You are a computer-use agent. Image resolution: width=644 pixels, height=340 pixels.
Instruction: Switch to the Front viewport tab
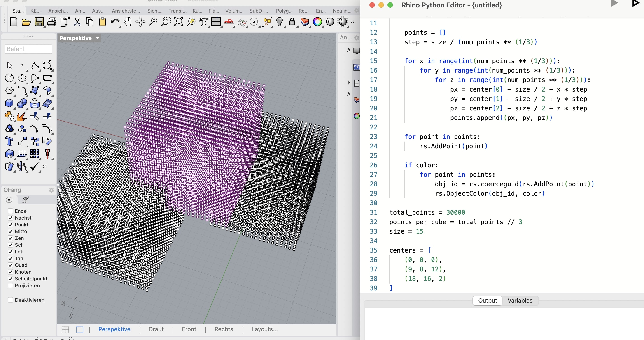(x=189, y=329)
